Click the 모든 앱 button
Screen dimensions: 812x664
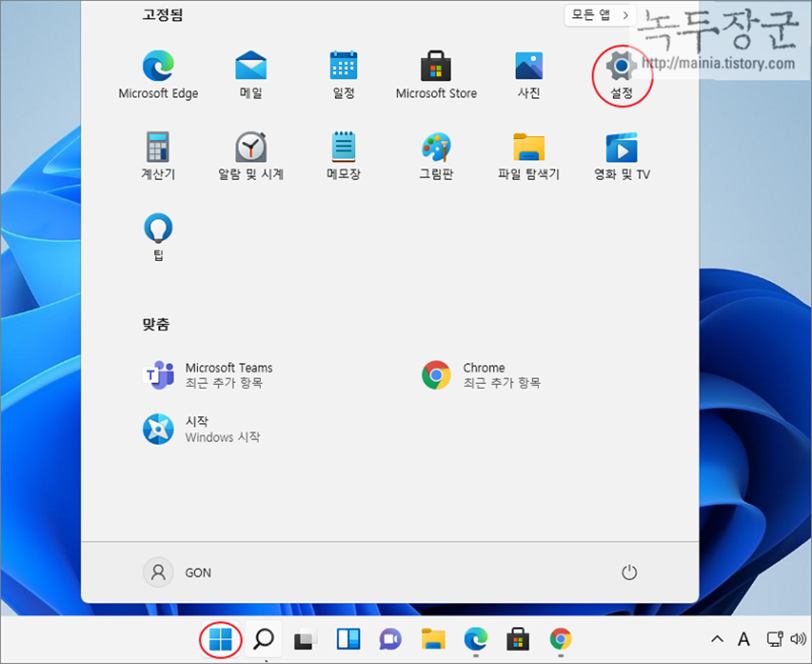(600, 15)
